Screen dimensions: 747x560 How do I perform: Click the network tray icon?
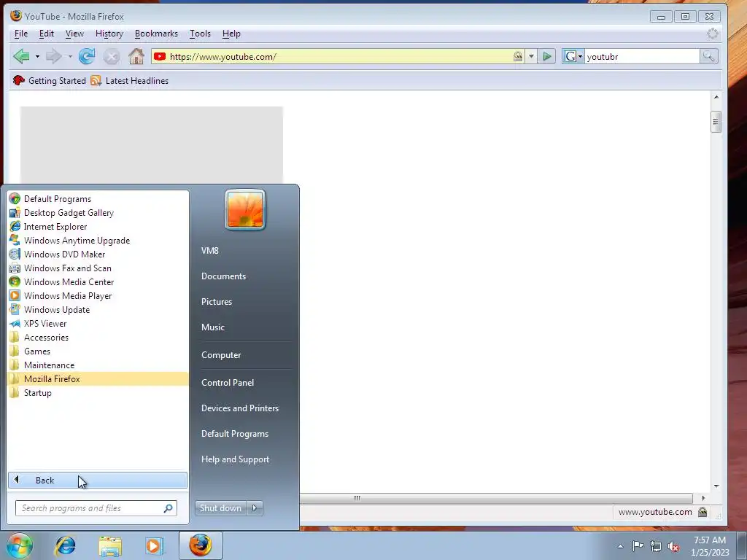click(x=656, y=546)
